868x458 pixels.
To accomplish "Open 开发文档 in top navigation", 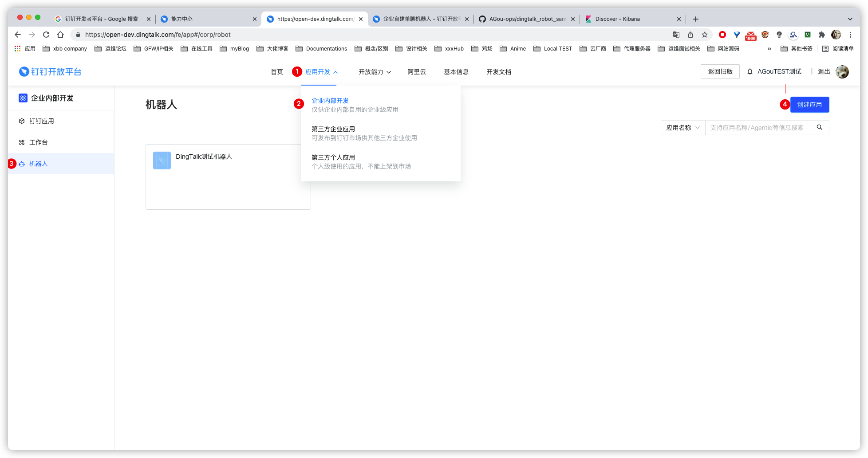I will (x=499, y=72).
